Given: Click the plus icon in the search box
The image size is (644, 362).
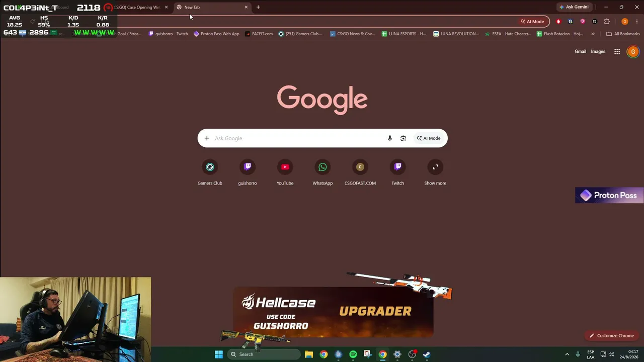Looking at the screenshot, I should (x=207, y=138).
